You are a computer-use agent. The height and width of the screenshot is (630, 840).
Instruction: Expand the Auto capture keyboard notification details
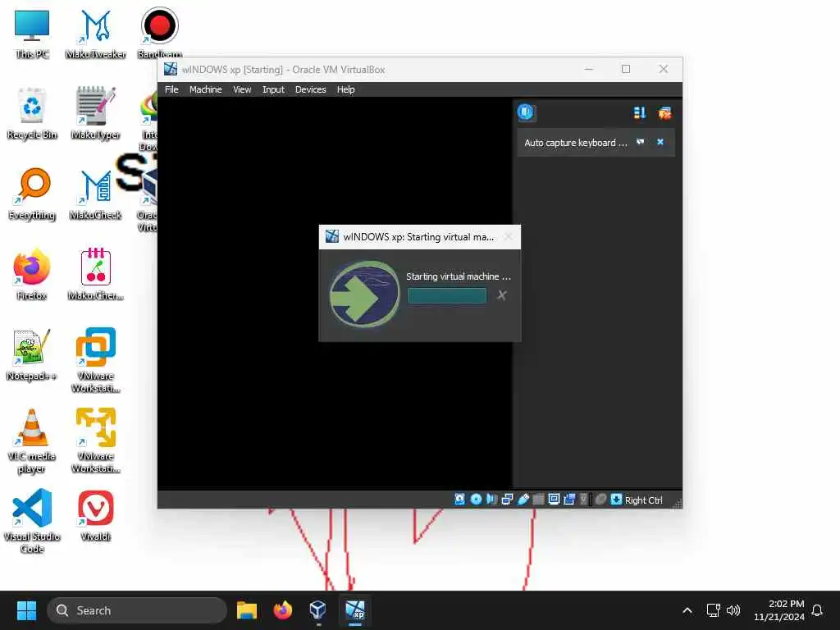click(x=640, y=142)
